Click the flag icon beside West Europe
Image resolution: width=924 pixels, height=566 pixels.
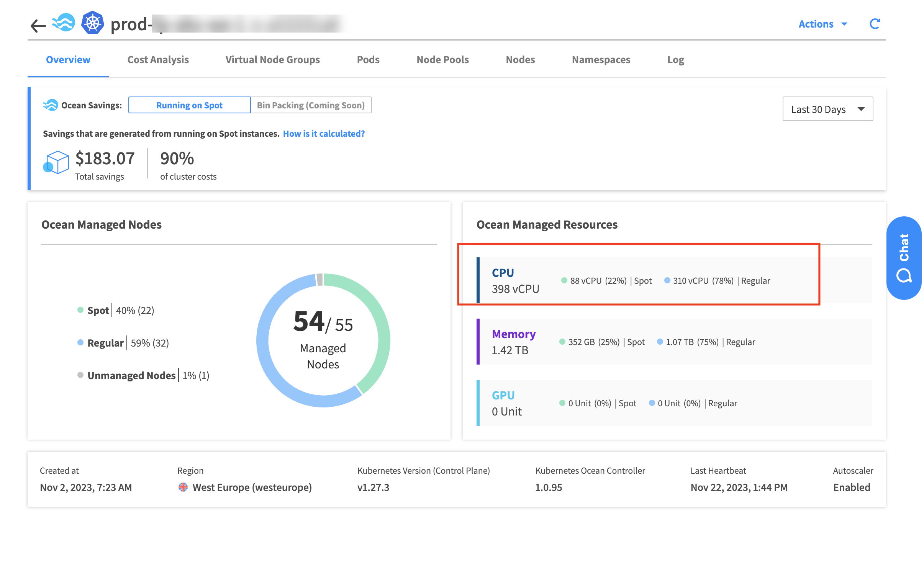(x=183, y=487)
